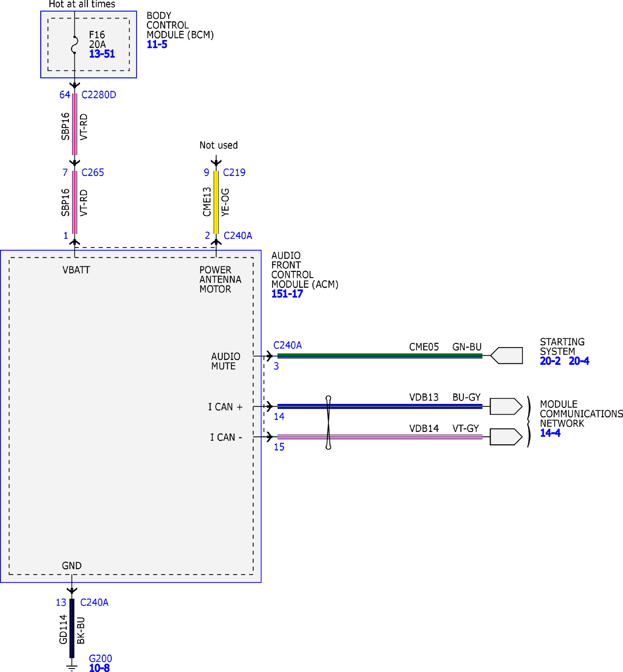Select the G200 ground label
This screenshot has height=672, width=623.
tap(100, 658)
